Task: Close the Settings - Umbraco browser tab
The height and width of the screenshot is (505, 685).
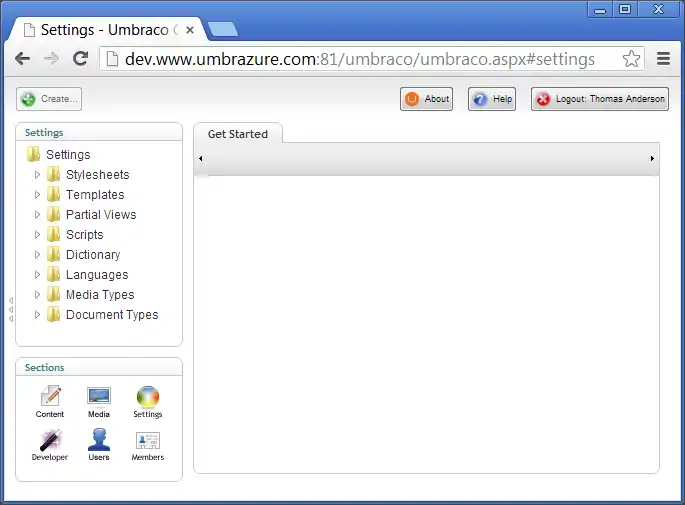Action: click(190, 30)
